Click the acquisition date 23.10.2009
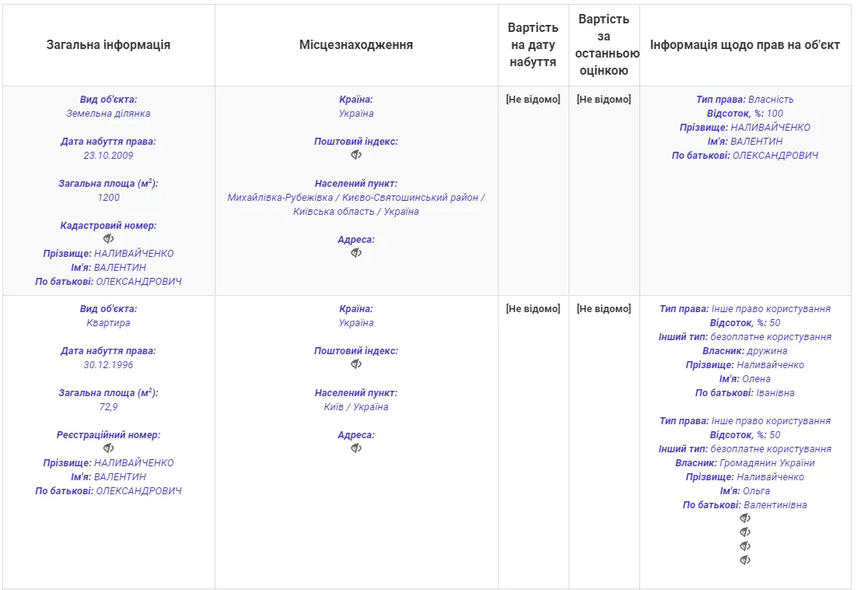This screenshot has width=868, height=590. [x=108, y=156]
